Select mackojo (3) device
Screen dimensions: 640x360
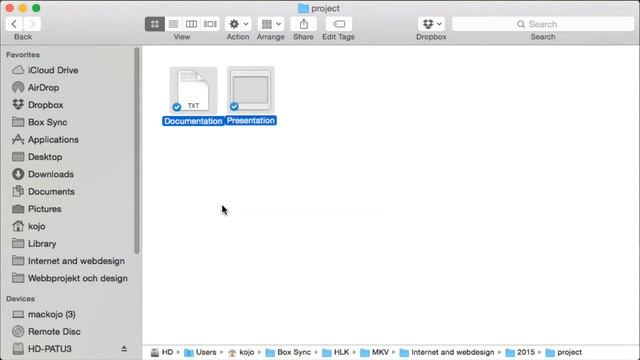click(44, 314)
